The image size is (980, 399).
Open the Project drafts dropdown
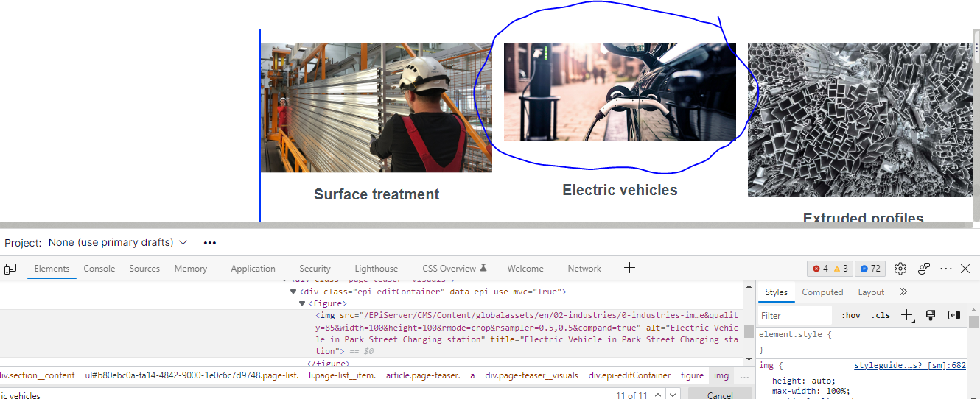[118, 242]
